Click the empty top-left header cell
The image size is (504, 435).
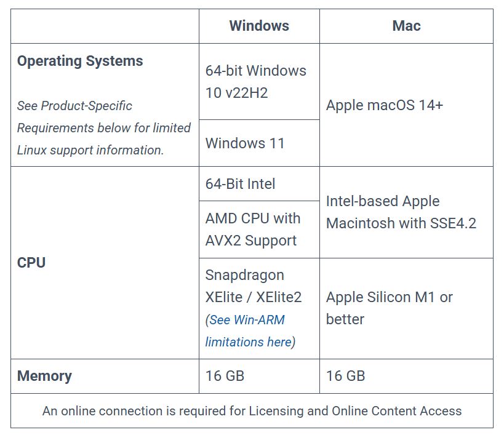[105, 26]
